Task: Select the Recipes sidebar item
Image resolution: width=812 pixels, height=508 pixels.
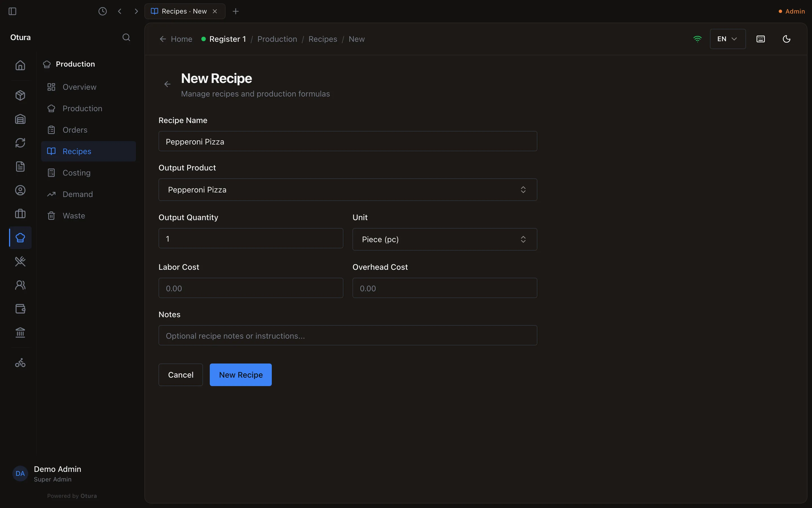Action: 89,151
